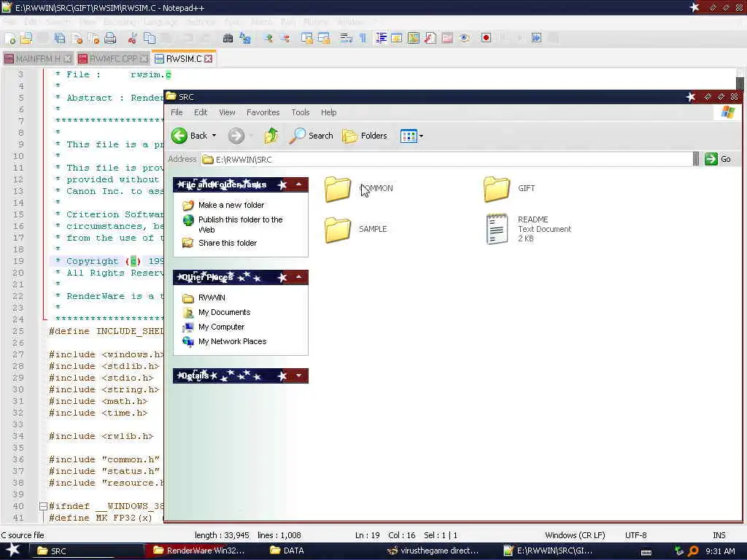Open the File menu in SRC Explorer window
The image size is (747, 560).
(x=177, y=112)
